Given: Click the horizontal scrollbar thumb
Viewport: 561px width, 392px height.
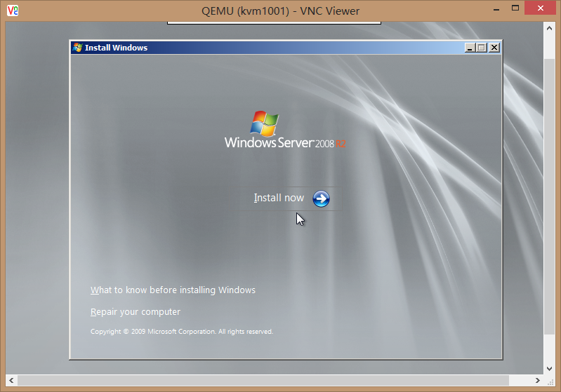Looking at the screenshot, I should click(263, 380).
